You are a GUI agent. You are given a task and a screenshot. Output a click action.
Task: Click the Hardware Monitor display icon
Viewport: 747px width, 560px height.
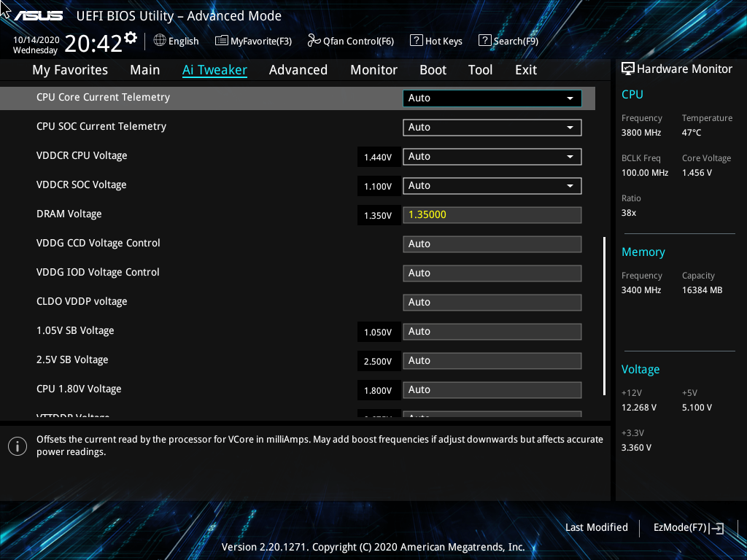click(x=628, y=69)
